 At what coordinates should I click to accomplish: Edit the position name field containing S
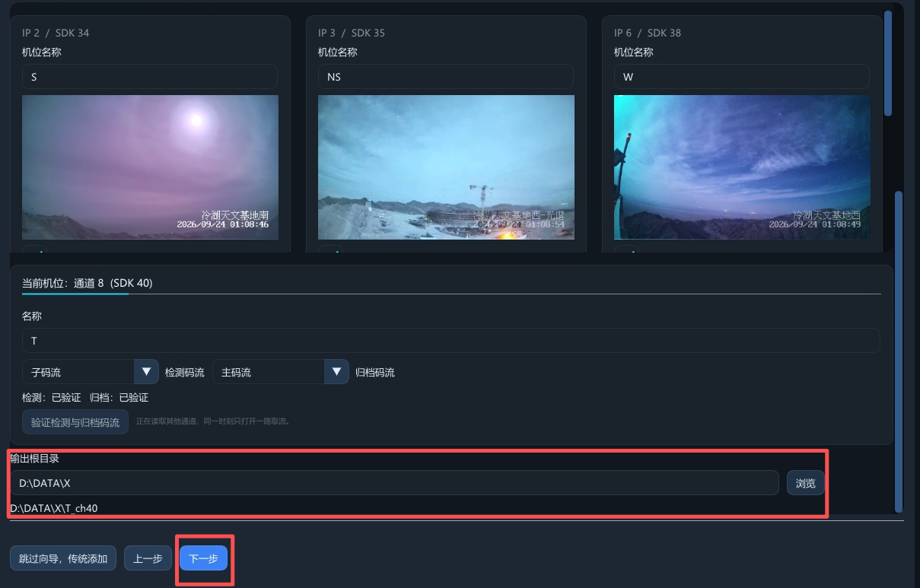[x=150, y=77]
